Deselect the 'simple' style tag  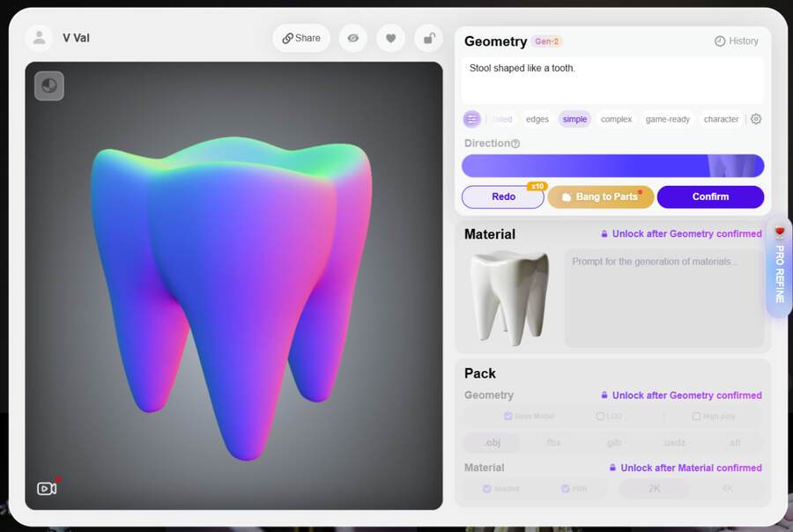(574, 119)
